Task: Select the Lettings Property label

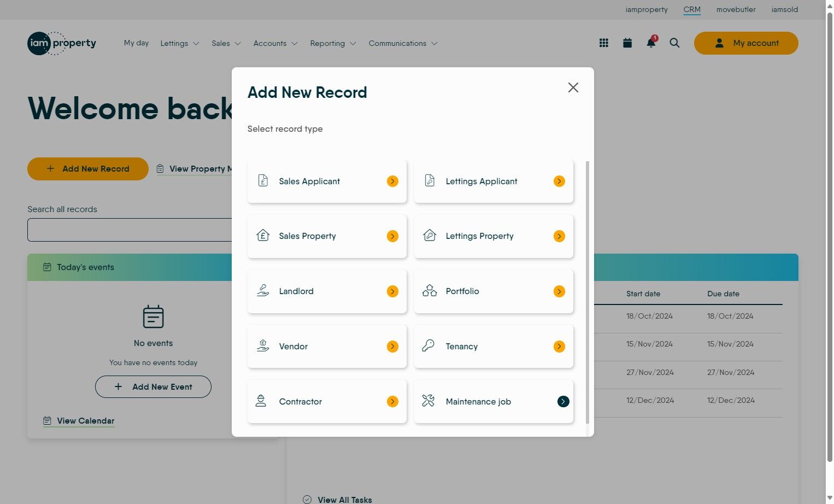Action: (x=479, y=236)
